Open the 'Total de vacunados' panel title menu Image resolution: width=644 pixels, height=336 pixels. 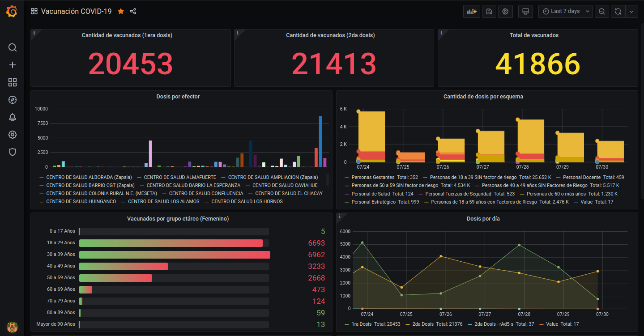click(x=534, y=35)
